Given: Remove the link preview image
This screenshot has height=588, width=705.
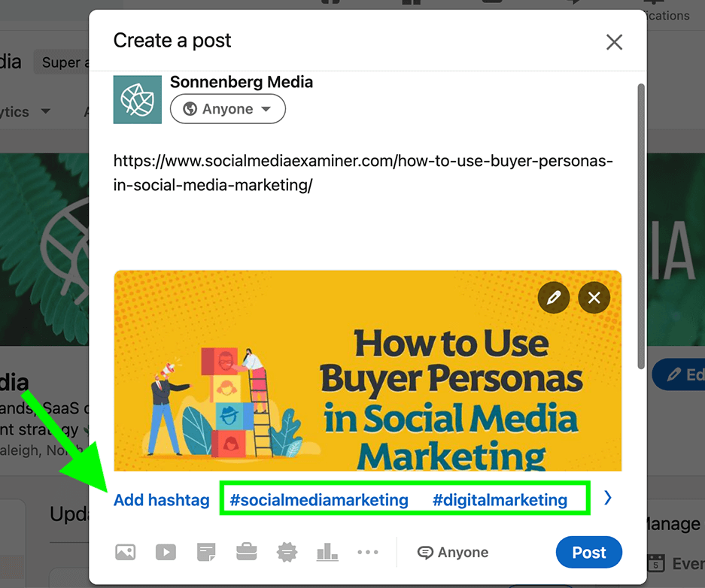Looking at the screenshot, I should click(594, 297).
